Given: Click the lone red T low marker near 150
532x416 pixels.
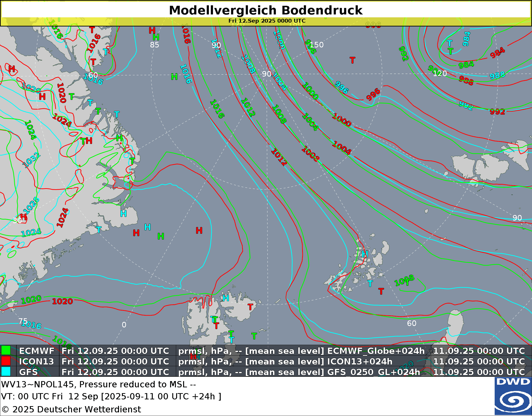Looking at the screenshot, I should (352, 60).
